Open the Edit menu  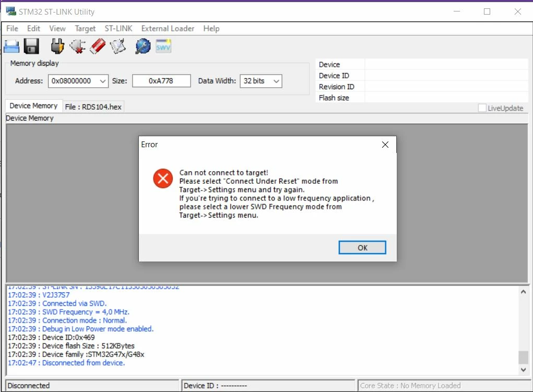tap(33, 29)
